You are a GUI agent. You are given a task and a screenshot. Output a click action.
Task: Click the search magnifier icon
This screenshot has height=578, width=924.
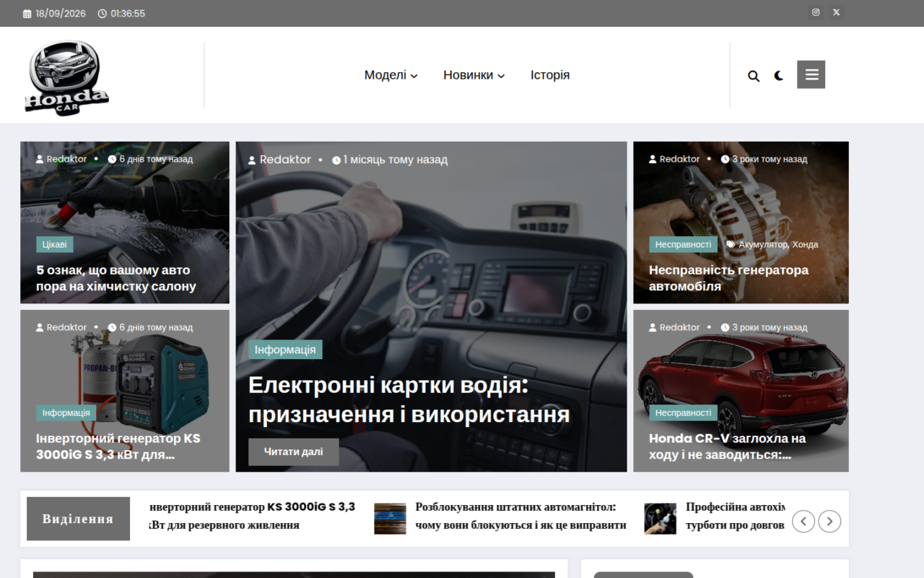pyautogui.click(x=754, y=75)
